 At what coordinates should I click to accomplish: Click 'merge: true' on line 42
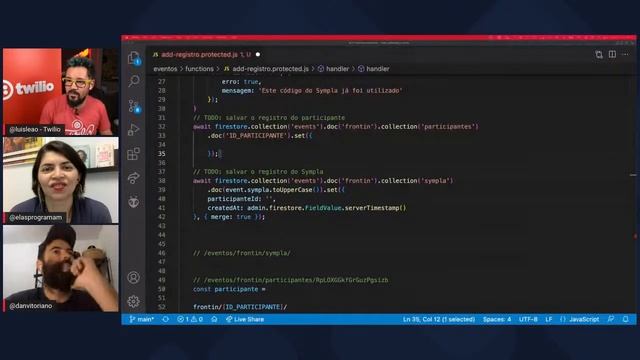(231, 217)
